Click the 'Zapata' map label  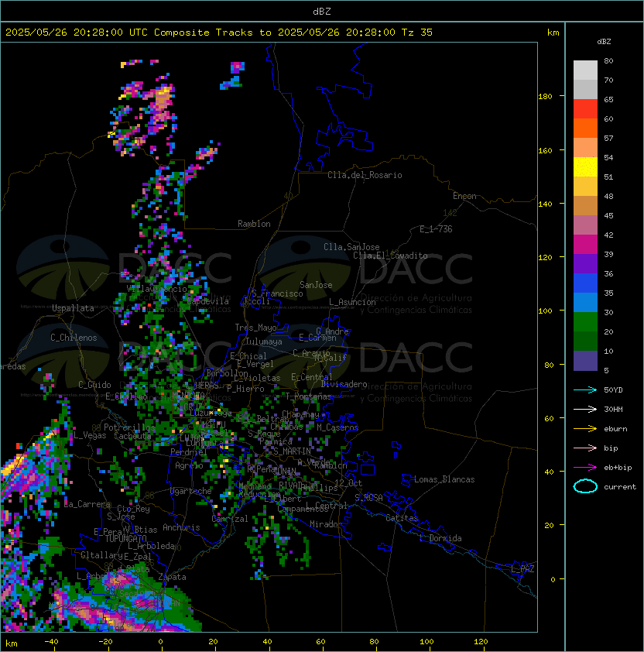pyautogui.click(x=172, y=577)
